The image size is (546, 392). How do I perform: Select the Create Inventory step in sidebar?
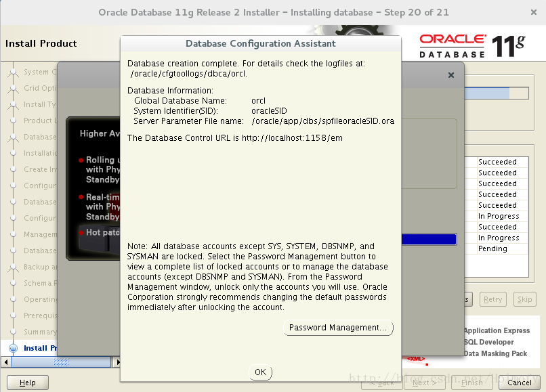click(40, 169)
